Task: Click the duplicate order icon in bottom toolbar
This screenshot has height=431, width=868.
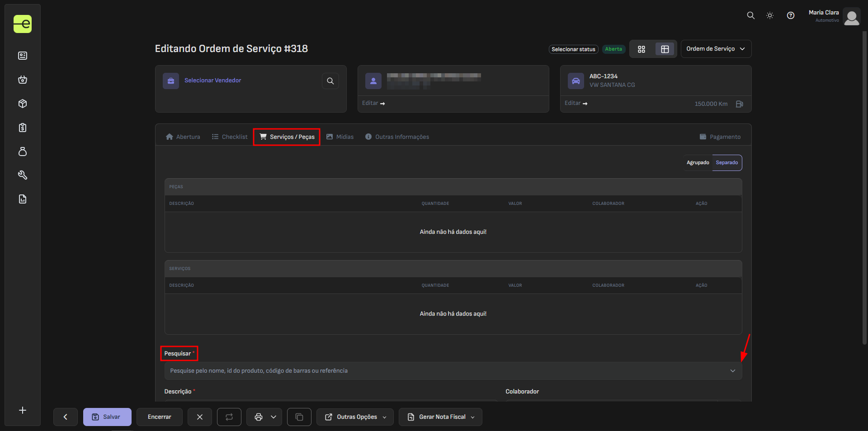Action: coord(299,417)
